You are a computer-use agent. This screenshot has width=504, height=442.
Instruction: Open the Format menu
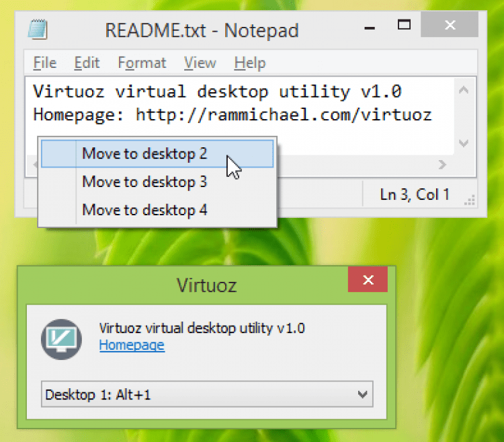point(142,63)
